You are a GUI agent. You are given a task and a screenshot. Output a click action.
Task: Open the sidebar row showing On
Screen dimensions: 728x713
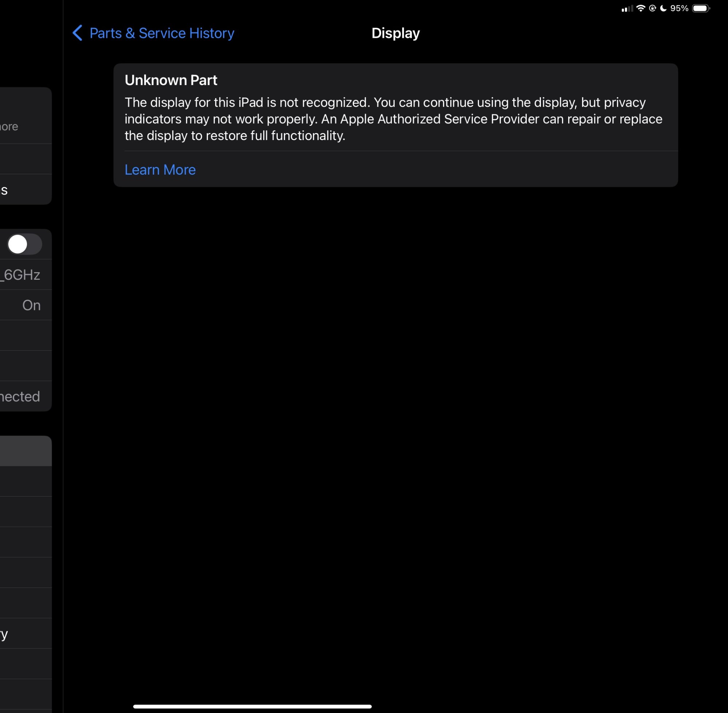(26, 305)
